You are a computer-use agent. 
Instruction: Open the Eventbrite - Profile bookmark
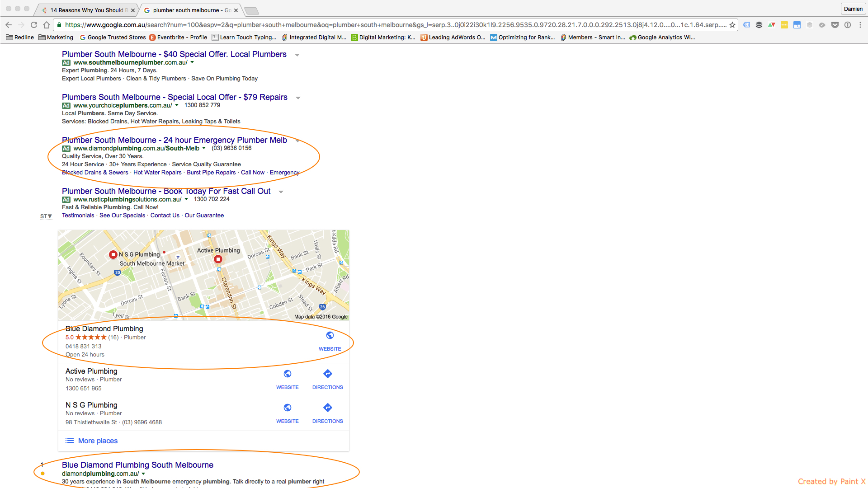pyautogui.click(x=178, y=38)
